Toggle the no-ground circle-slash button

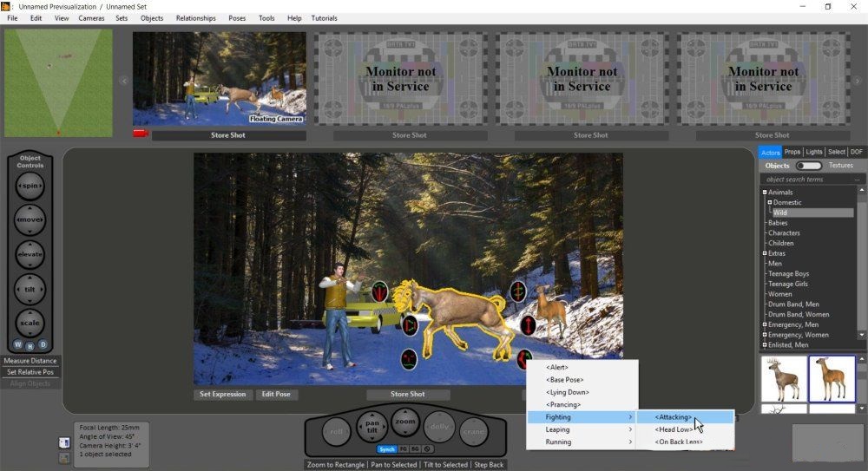(x=427, y=449)
